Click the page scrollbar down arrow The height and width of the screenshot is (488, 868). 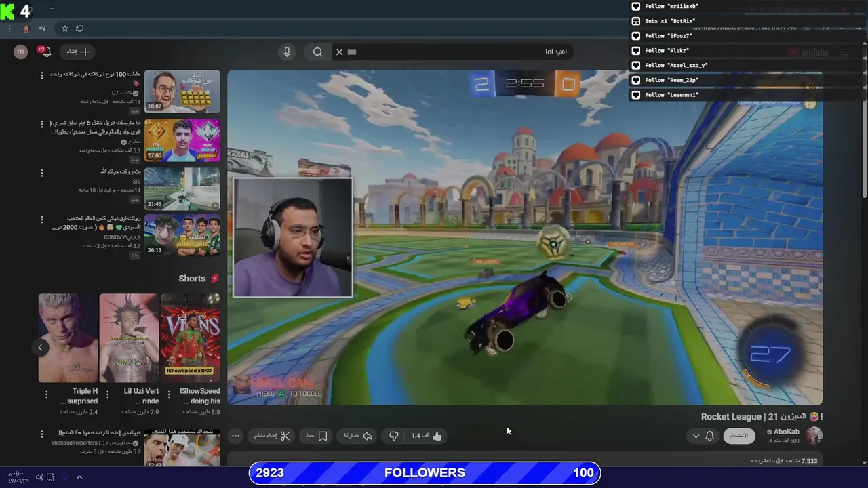(x=865, y=463)
